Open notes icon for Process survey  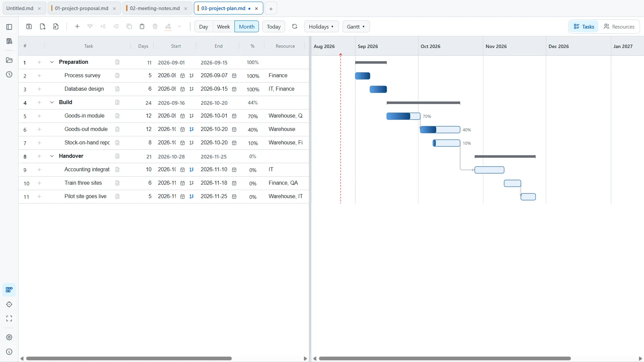[117, 76]
